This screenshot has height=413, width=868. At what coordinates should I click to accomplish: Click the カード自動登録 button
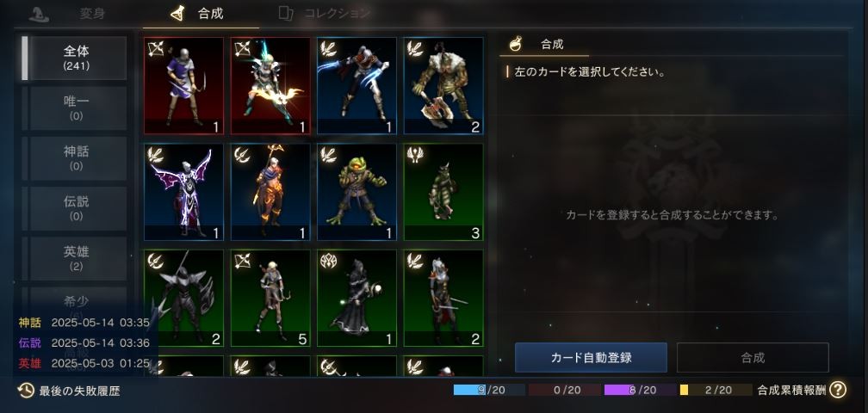(x=591, y=358)
